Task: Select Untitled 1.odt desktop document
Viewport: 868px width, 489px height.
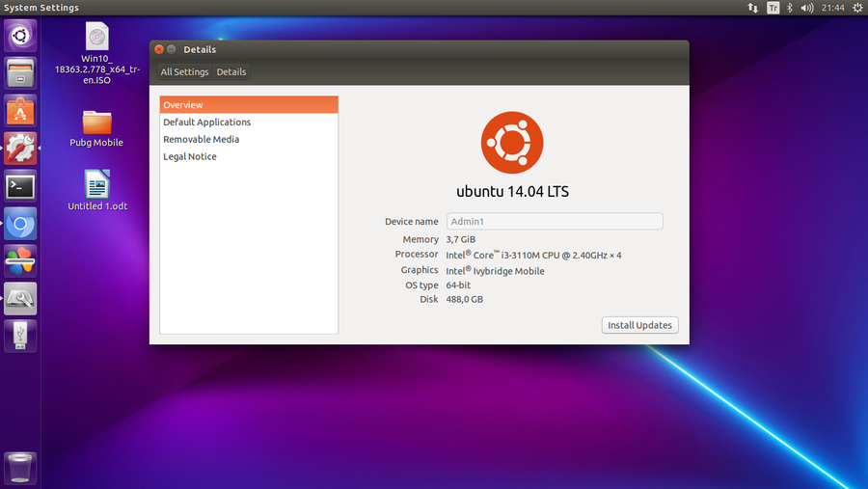Action: click(97, 191)
